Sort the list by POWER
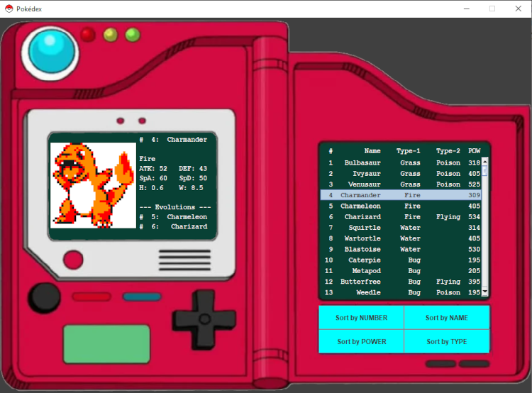Image resolution: width=532 pixels, height=393 pixels. tap(361, 341)
